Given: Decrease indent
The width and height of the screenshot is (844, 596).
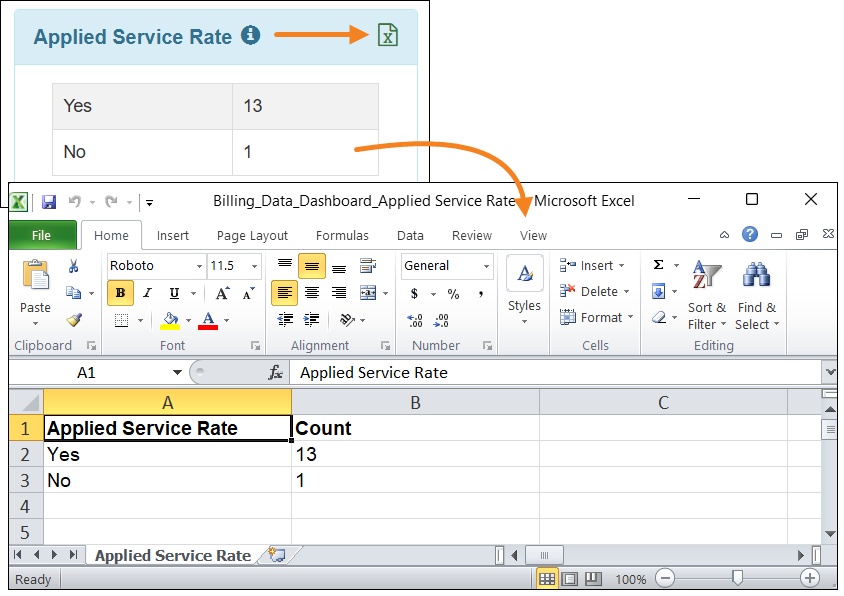Looking at the screenshot, I should [x=285, y=320].
